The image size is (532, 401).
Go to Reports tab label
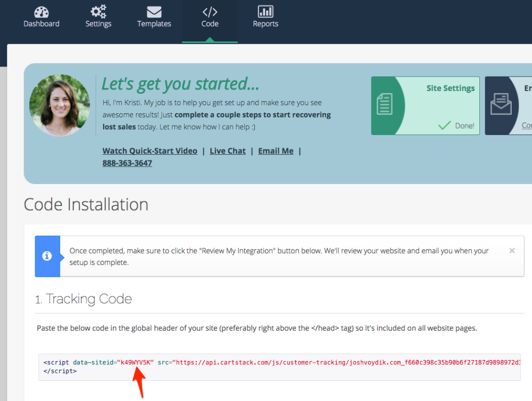(265, 24)
